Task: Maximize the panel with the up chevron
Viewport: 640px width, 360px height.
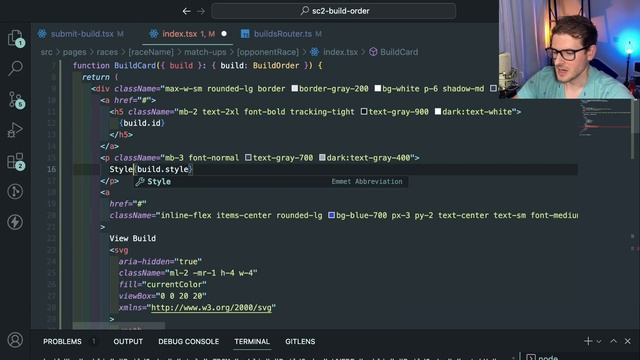Action: pos(613,341)
